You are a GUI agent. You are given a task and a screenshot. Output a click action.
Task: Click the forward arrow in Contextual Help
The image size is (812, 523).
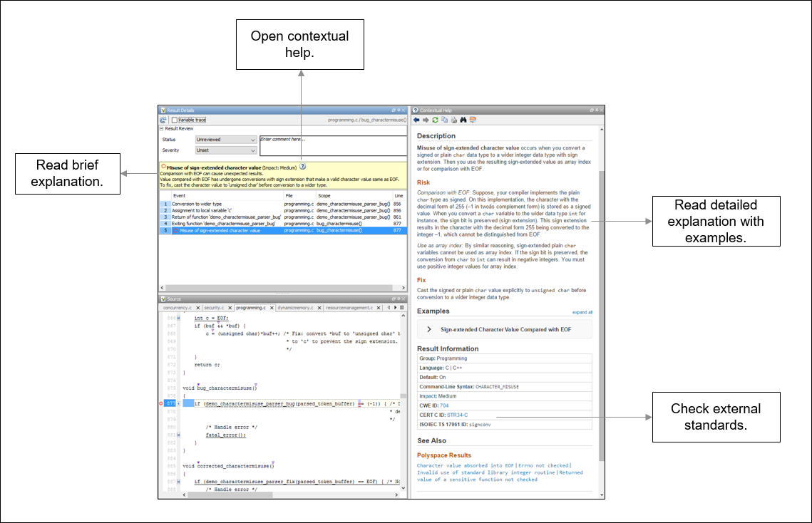[x=426, y=120]
